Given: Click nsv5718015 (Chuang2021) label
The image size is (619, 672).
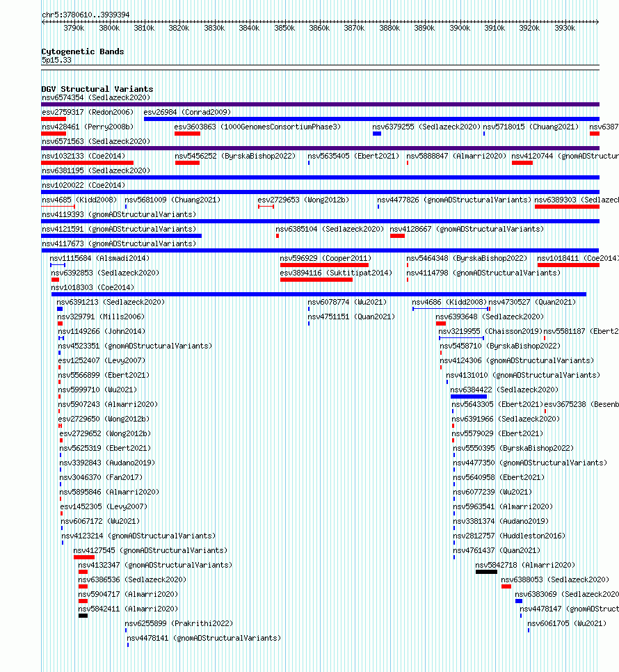Looking at the screenshot, I should click(531, 127).
